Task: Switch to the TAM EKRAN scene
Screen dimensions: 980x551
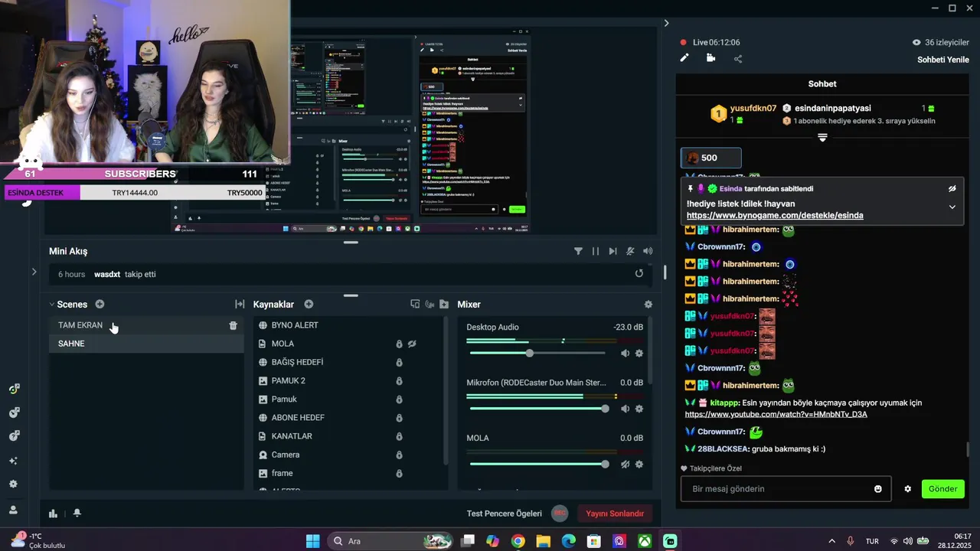Action: pos(146,325)
